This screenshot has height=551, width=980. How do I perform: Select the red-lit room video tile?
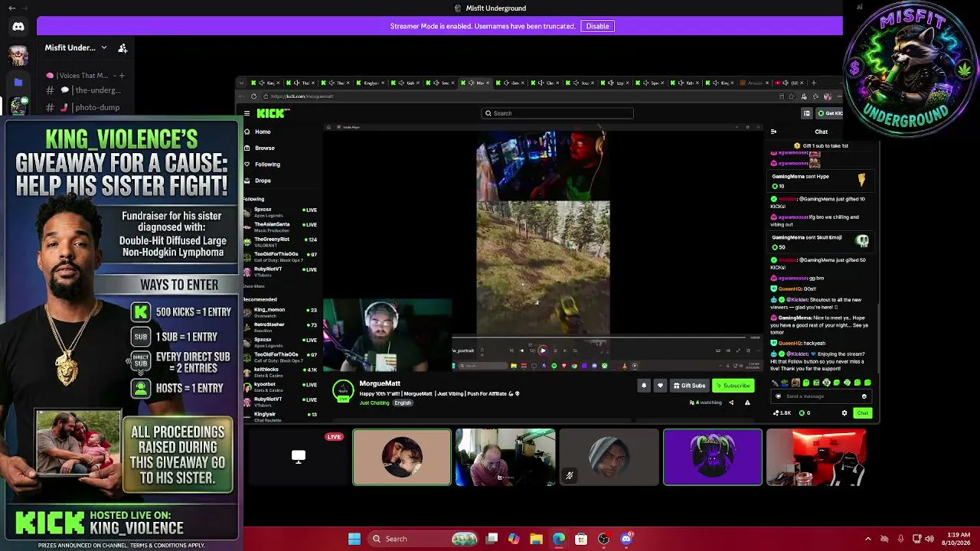tap(816, 458)
